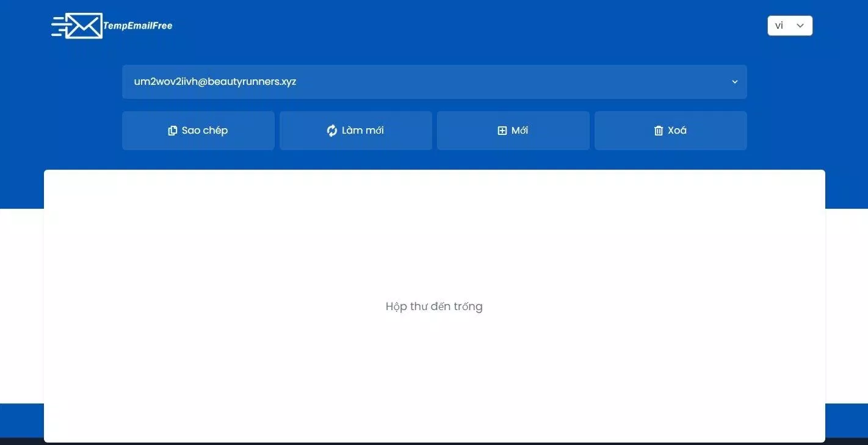This screenshot has width=868, height=445.
Task: Open the language dropdown arrow
Action: [x=800, y=25]
